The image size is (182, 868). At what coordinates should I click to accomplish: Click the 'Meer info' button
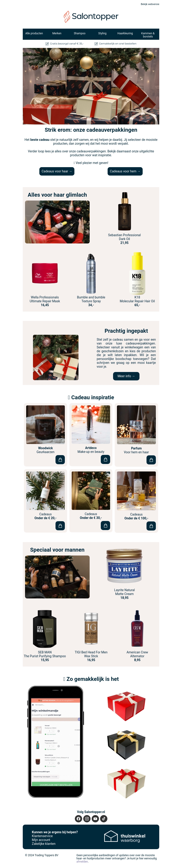[x=126, y=376]
